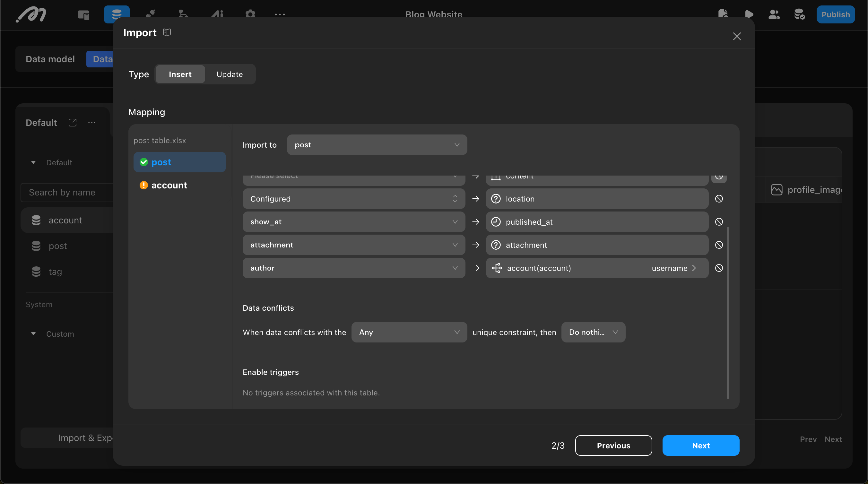Open the Import to post dropdown
868x484 pixels.
coord(377,145)
